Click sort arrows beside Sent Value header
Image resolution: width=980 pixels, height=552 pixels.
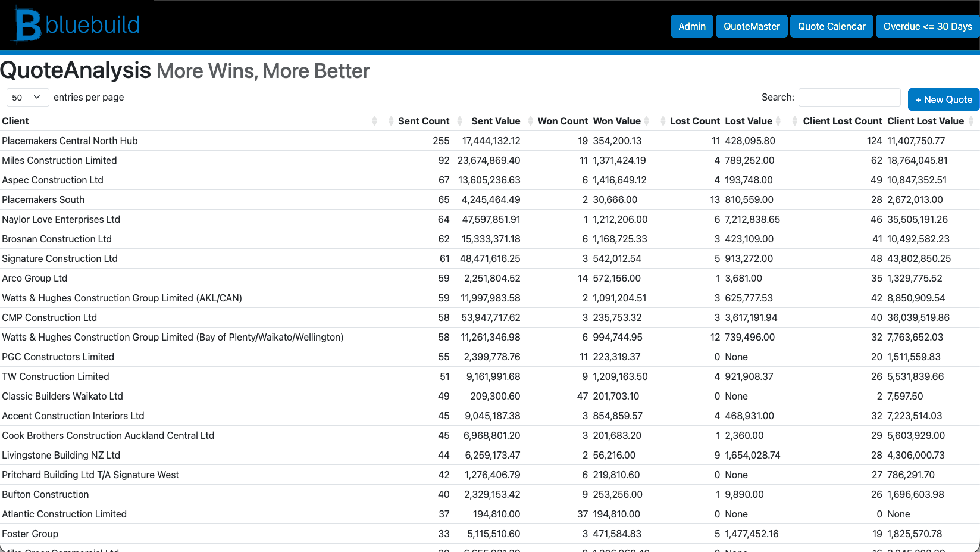coord(460,121)
